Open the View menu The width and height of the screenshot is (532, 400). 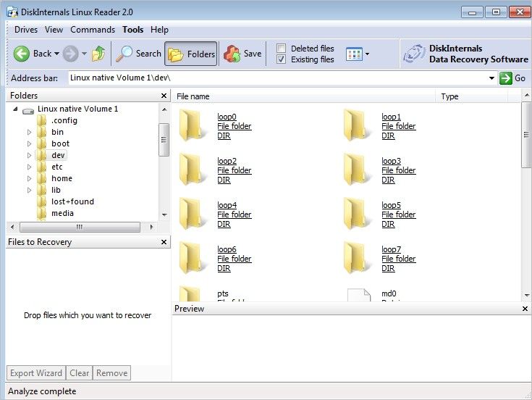[54, 30]
